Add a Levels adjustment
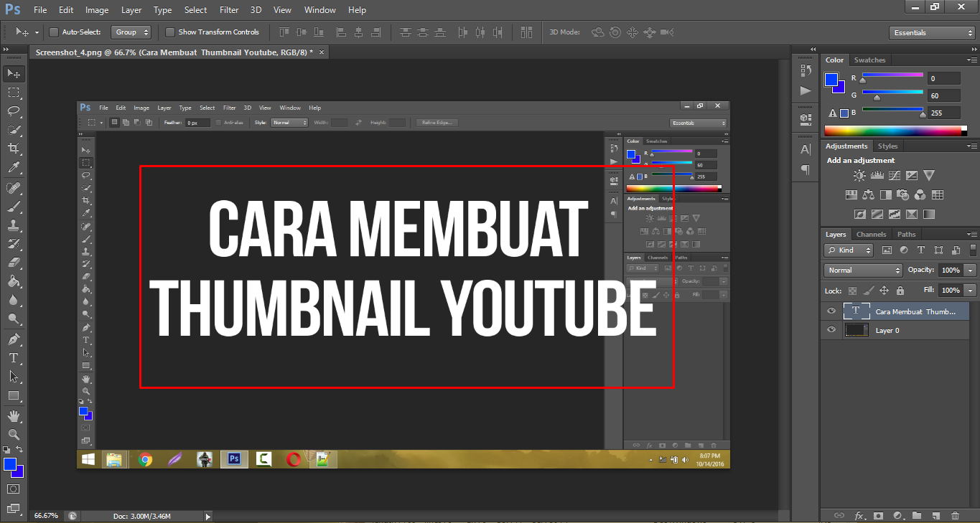The width and height of the screenshot is (980, 523). [x=877, y=174]
